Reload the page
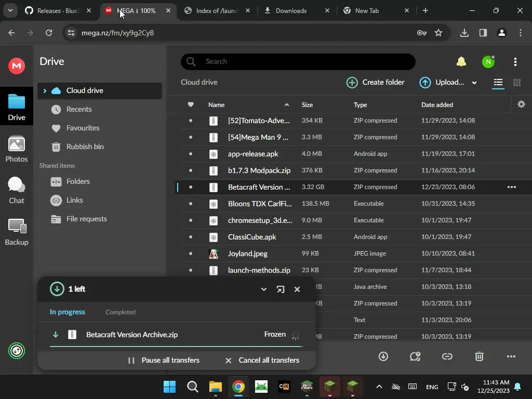This screenshot has height=399, width=532. pos(49,33)
